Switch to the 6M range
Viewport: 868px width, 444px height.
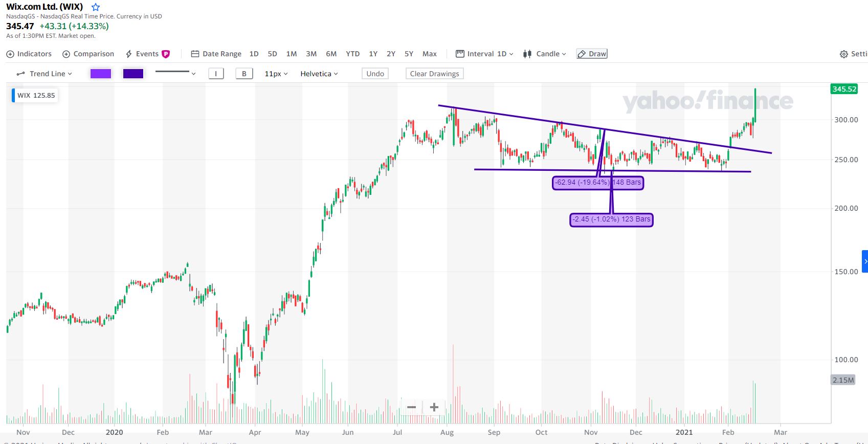(331, 54)
